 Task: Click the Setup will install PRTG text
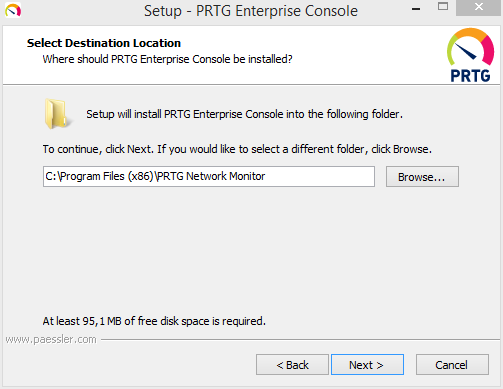[x=244, y=114]
